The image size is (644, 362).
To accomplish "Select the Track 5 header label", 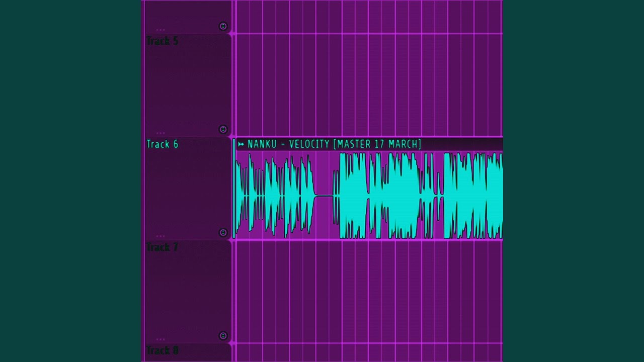I will click(x=162, y=41).
